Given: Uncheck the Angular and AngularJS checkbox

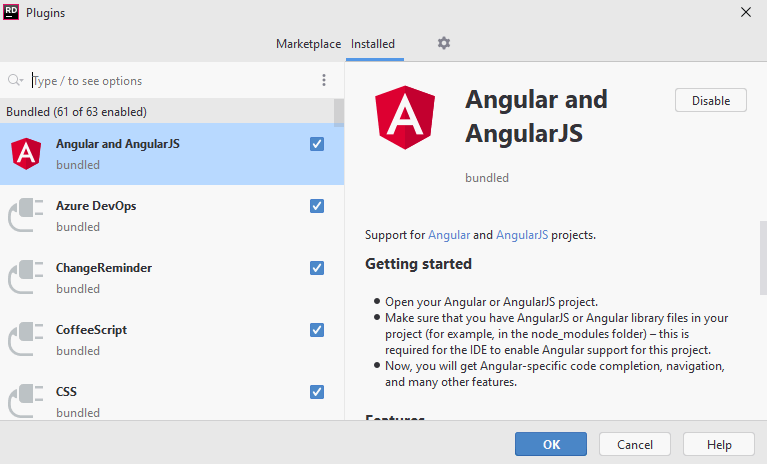Looking at the screenshot, I should [317, 144].
